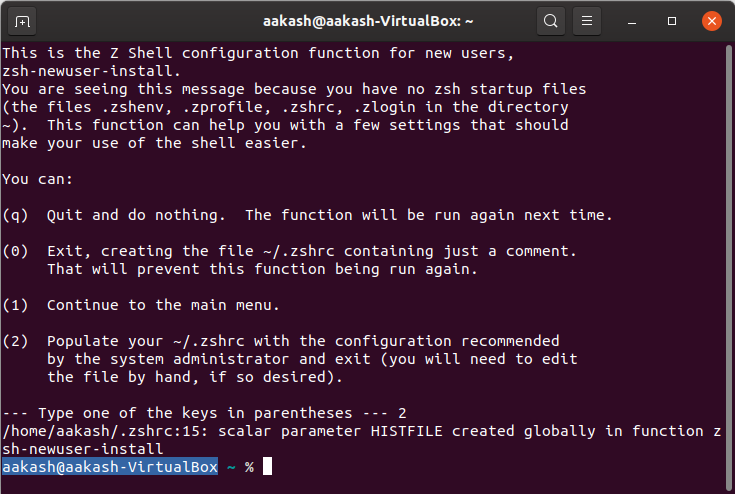735x494 pixels.
Task: Click the % prompt symbol
Action: [249, 467]
